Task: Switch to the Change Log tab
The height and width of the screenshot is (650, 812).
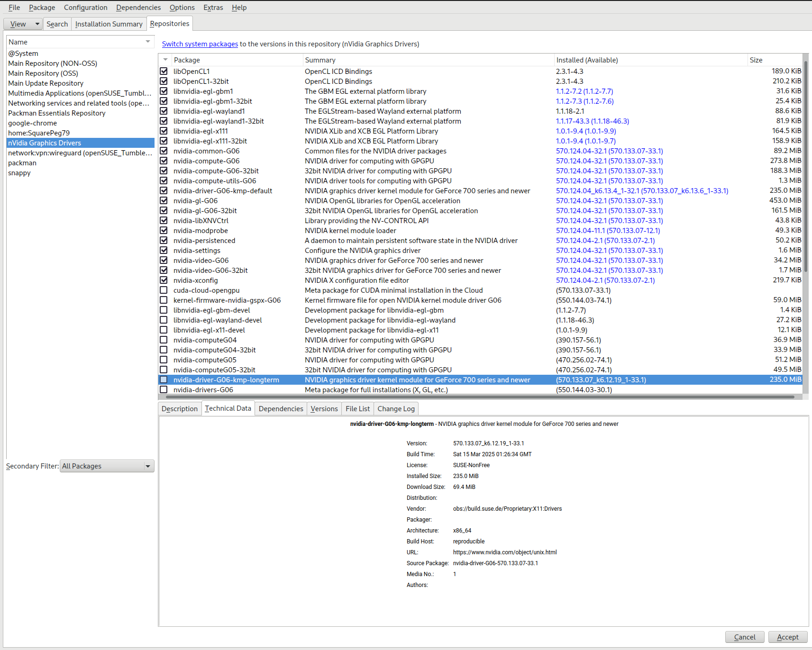Action: click(x=395, y=408)
